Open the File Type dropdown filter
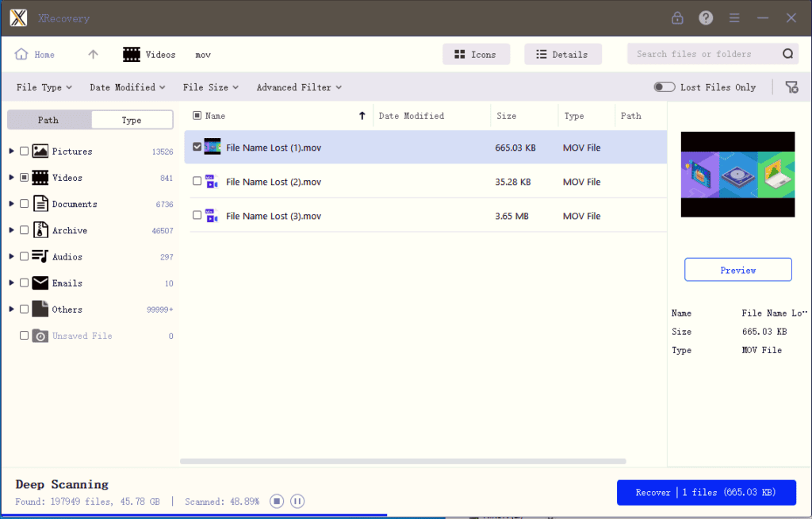The height and width of the screenshot is (519, 812). [44, 87]
